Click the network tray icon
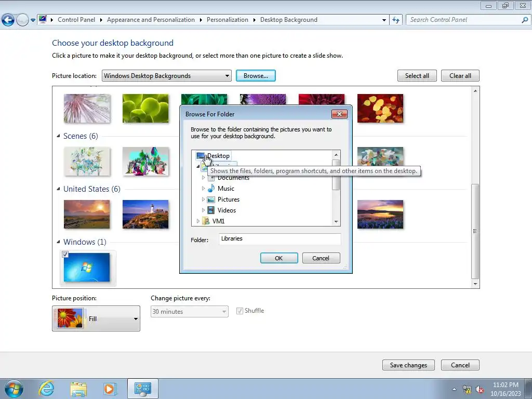This screenshot has height=399, width=532. pos(467,390)
